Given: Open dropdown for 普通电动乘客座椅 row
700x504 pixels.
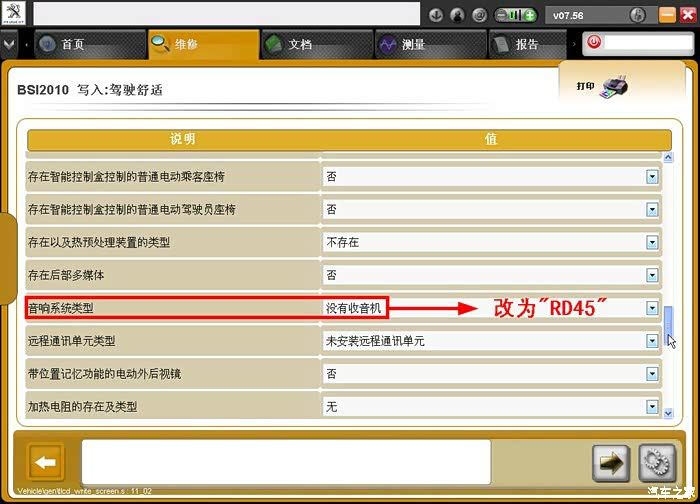Looking at the screenshot, I should coord(652,177).
